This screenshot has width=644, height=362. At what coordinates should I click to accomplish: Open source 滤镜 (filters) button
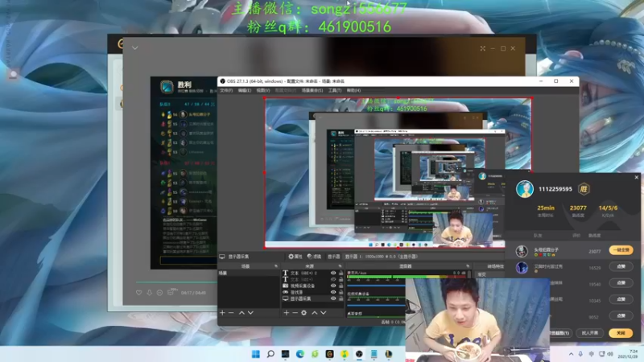(x=314, y=257)
